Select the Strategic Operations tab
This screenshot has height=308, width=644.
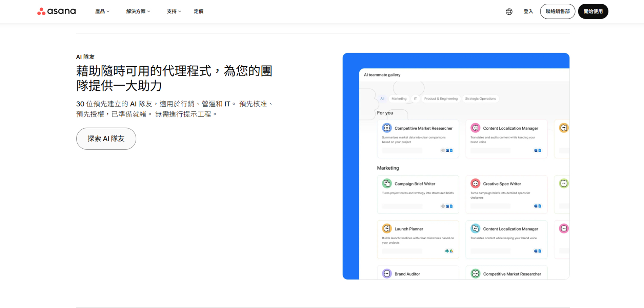pos(480,99)
